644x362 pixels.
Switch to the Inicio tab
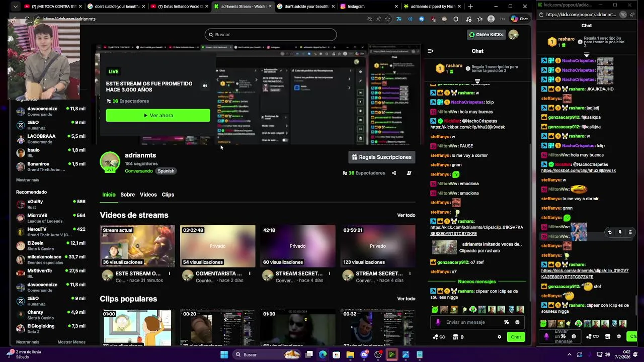point(109,195)
